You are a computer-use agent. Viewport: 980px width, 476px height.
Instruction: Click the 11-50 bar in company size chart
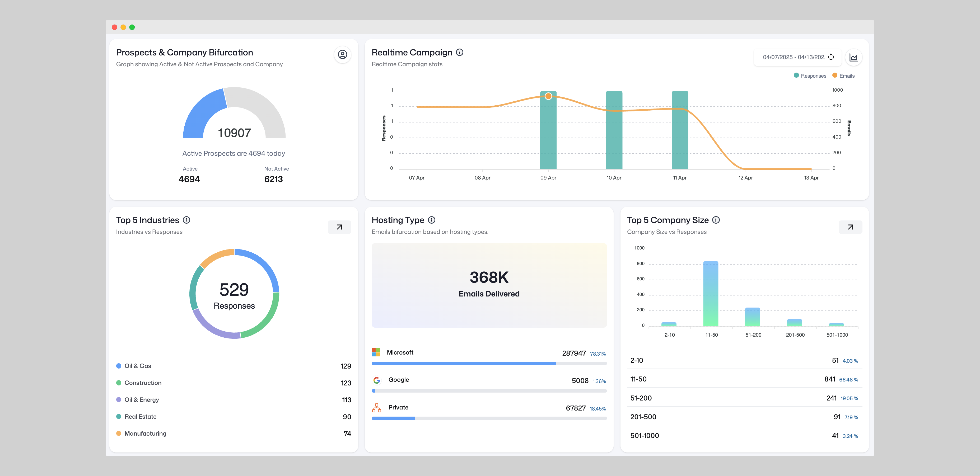click(x=711, y=294)
